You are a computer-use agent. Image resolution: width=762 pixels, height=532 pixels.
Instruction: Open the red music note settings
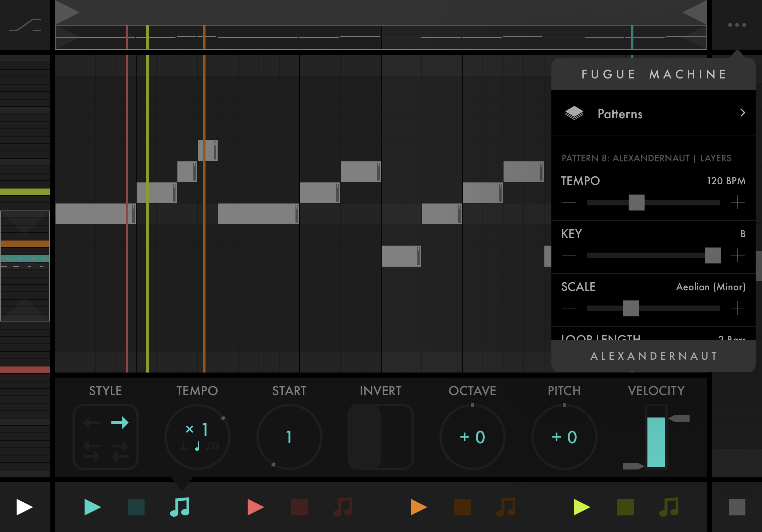click(x=343, y=507)
